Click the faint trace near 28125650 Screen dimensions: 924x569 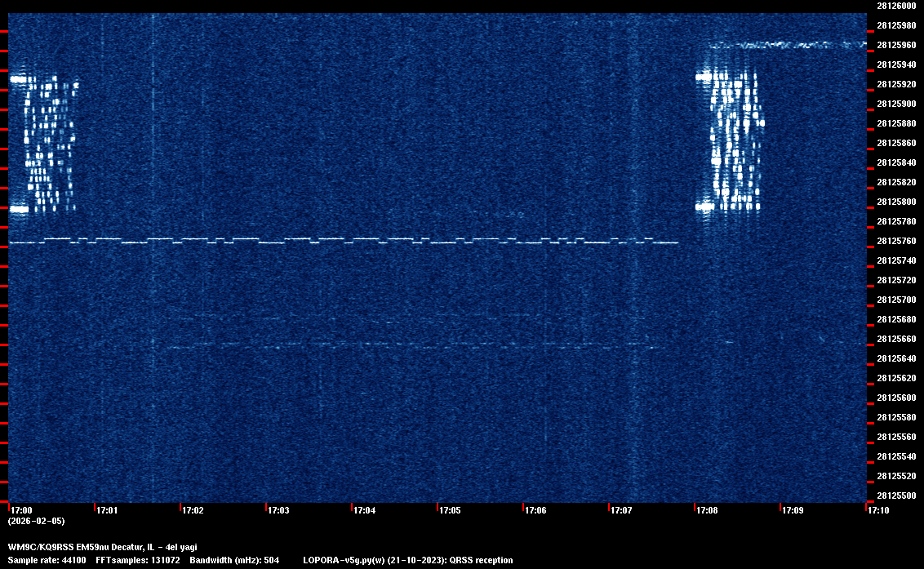[408, 347]
